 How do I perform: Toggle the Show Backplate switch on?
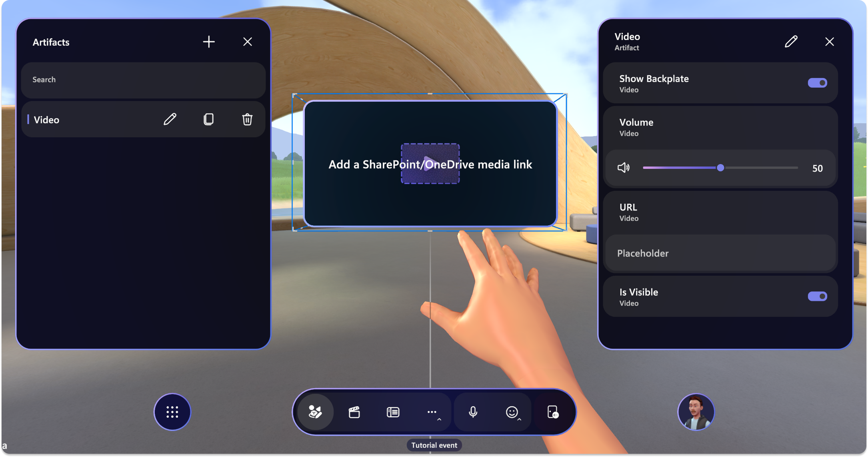point(817,83)
